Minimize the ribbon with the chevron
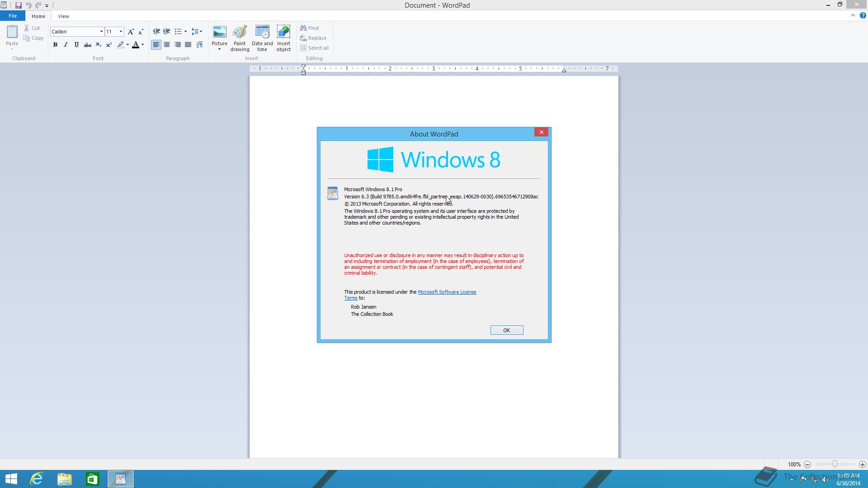Screen dimensions: 868x488 click(853, 16)
